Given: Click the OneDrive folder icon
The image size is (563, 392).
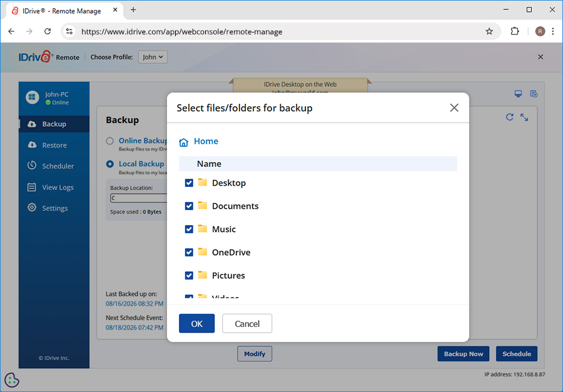Looking at the screenshot, I should tap(203, 251).
